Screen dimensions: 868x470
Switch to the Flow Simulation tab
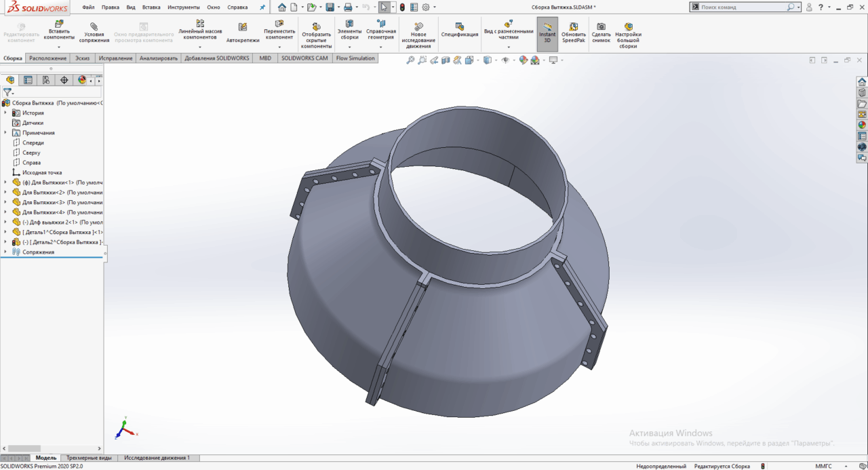(355, 58)
